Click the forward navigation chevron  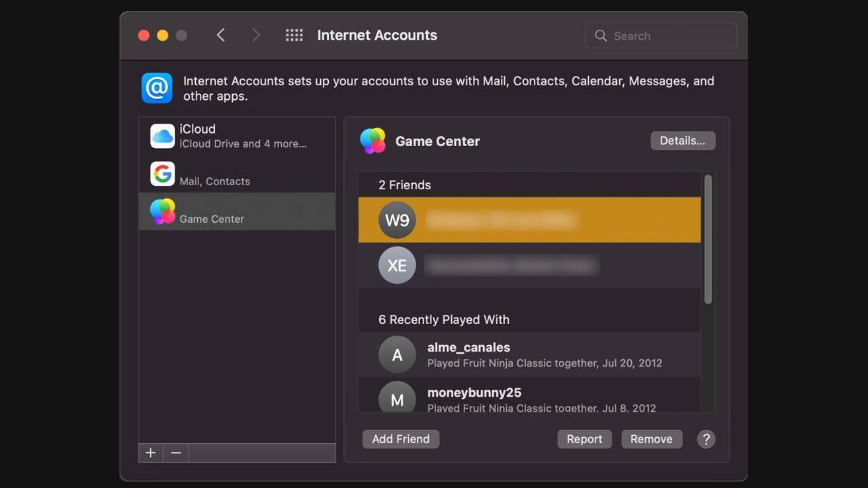(x=256, y=34)
